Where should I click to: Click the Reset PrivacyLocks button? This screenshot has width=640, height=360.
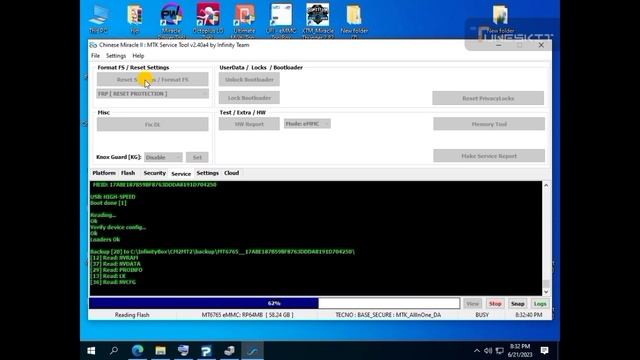pos(488,98)
